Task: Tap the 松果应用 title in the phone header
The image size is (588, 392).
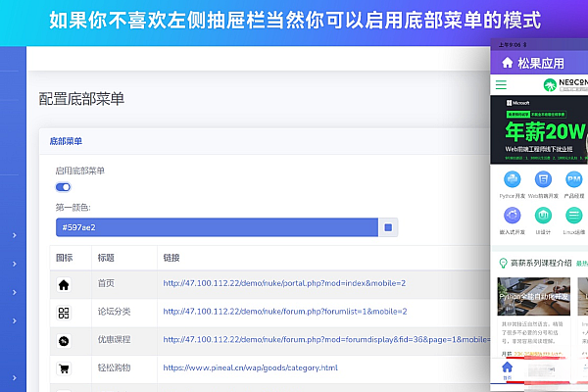Action: pyautogui.click(x=541, y=63)
